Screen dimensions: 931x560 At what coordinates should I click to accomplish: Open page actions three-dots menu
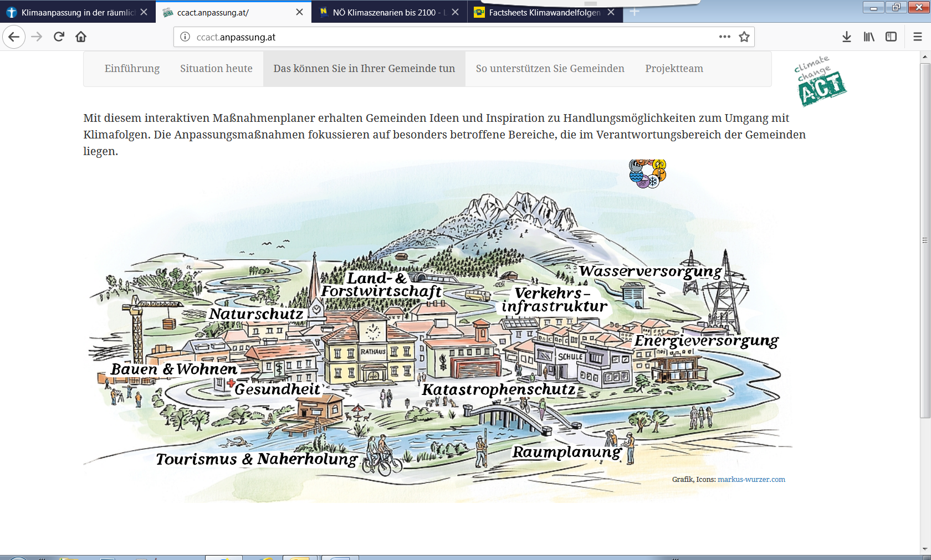pos(724,37)
